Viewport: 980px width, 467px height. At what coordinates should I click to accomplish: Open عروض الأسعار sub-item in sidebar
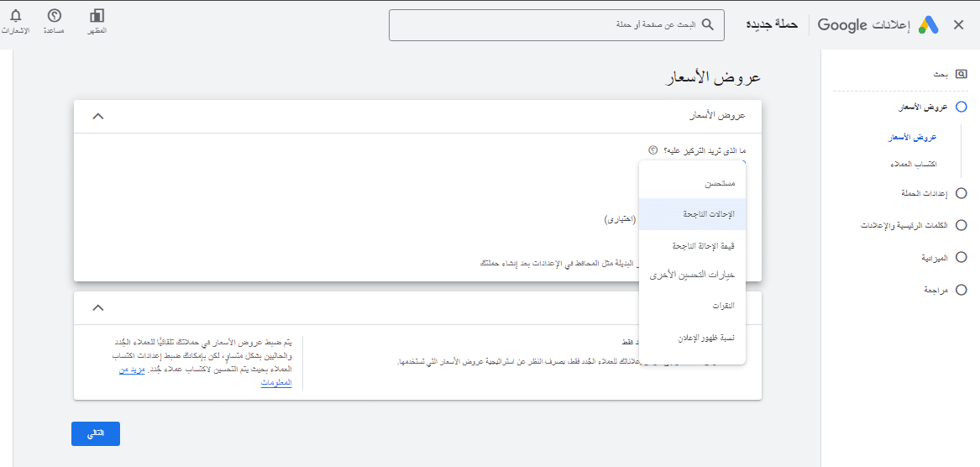[x=912, y=138]
